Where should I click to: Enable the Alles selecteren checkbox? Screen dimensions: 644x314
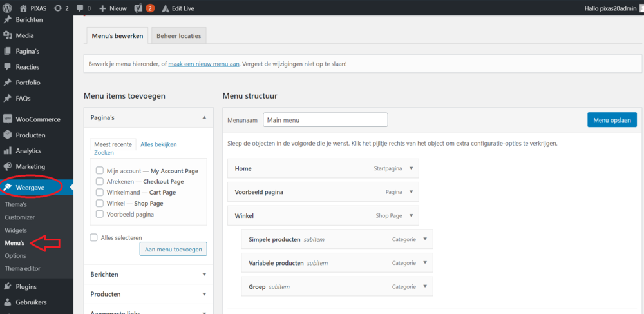coord(93,237)
